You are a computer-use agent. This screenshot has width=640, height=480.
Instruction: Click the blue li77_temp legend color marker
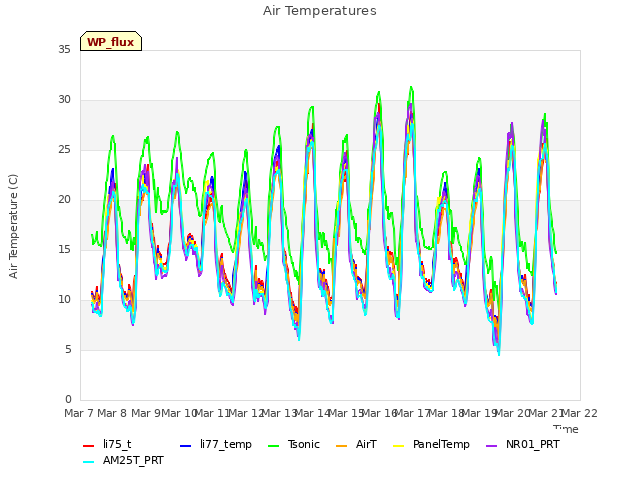pos(186,446)
